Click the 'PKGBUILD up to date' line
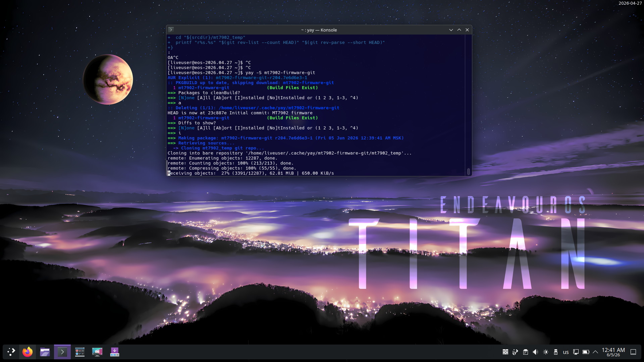Viewport: 644px width, 362px height. pyautogui.click(x=251, y=83)
